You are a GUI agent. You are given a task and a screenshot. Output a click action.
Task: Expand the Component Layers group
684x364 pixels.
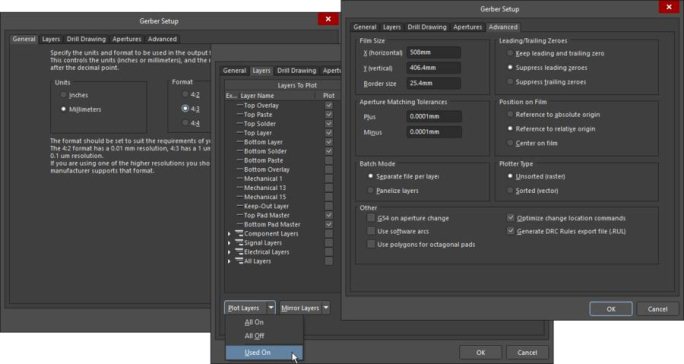(229, 234)
